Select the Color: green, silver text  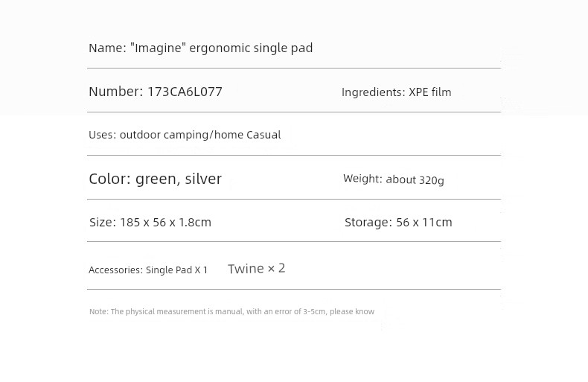156,179
